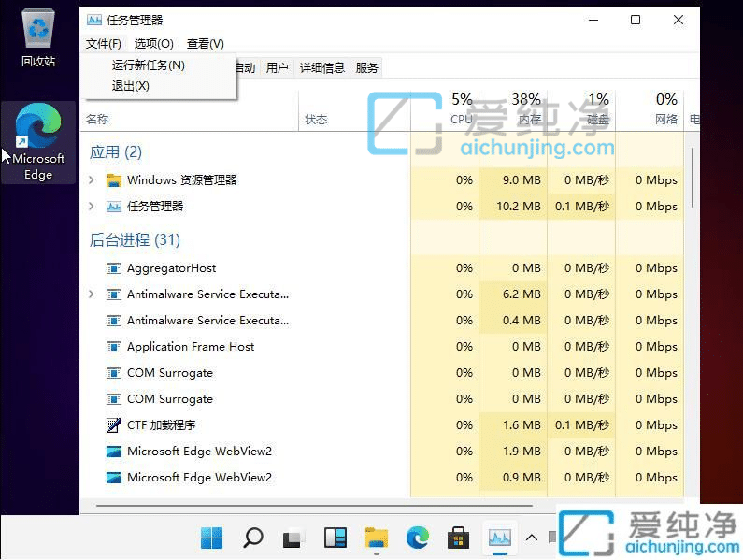The height and width of the screenshot is (560, 743).
Task: Sort by the CPU column header
Action: (445, 110)
